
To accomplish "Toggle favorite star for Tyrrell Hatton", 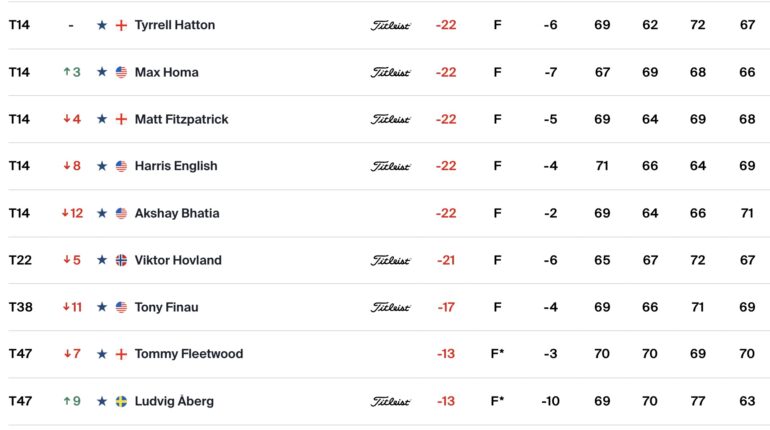I will [102, 25].
